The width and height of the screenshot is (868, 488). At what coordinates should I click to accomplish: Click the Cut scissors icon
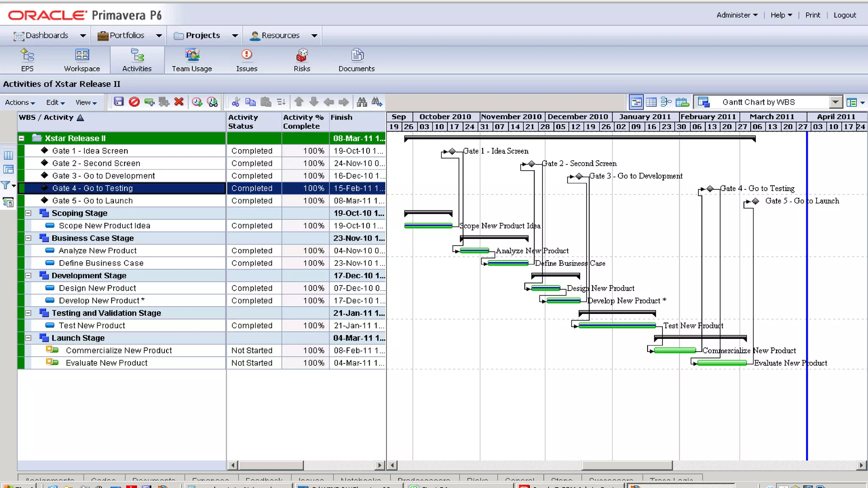pyautogui.click(x=236, y=102)
